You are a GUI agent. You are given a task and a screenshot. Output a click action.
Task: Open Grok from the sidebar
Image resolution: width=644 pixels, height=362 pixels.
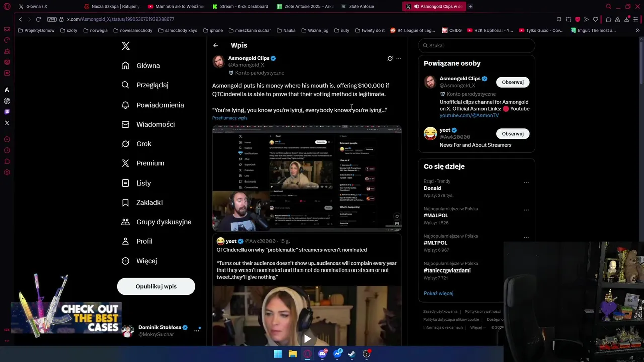tap(136, 144)
